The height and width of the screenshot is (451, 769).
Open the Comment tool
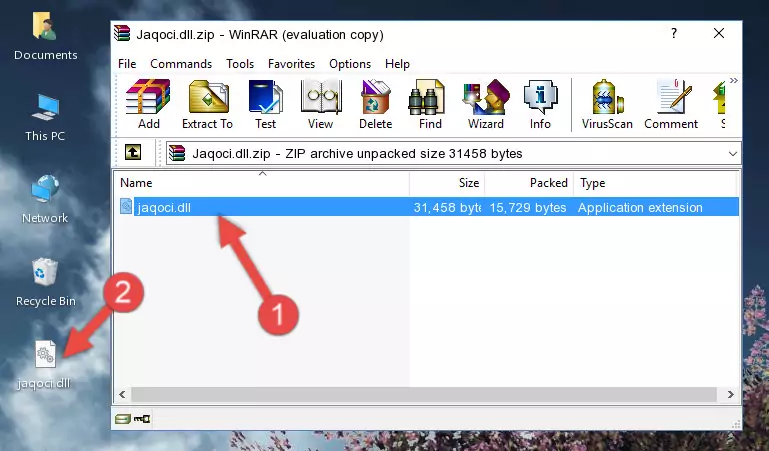[671, 104]
